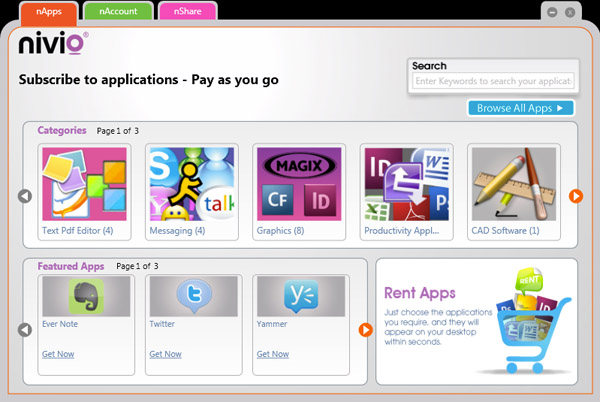The width and height of the screenshot is (600, 402).
Task: Minimize the nivio window
Action: (x=552, y=12)
